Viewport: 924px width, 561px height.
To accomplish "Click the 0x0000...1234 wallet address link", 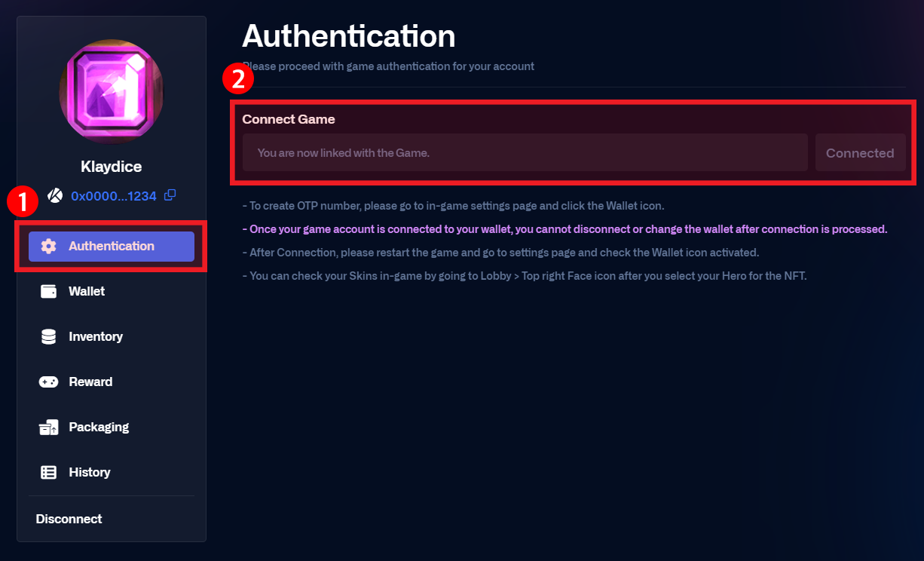I will point(114,196).
